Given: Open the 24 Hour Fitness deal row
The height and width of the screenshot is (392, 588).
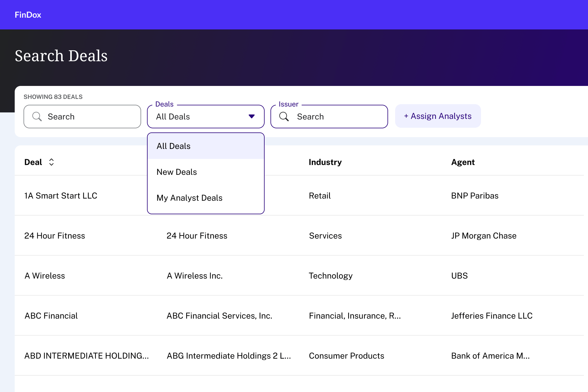Looking at the screenshot, I should 55,236.
